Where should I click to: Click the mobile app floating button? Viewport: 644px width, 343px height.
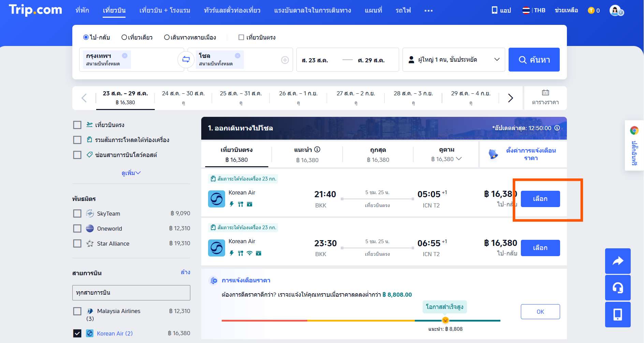(618, 314)
